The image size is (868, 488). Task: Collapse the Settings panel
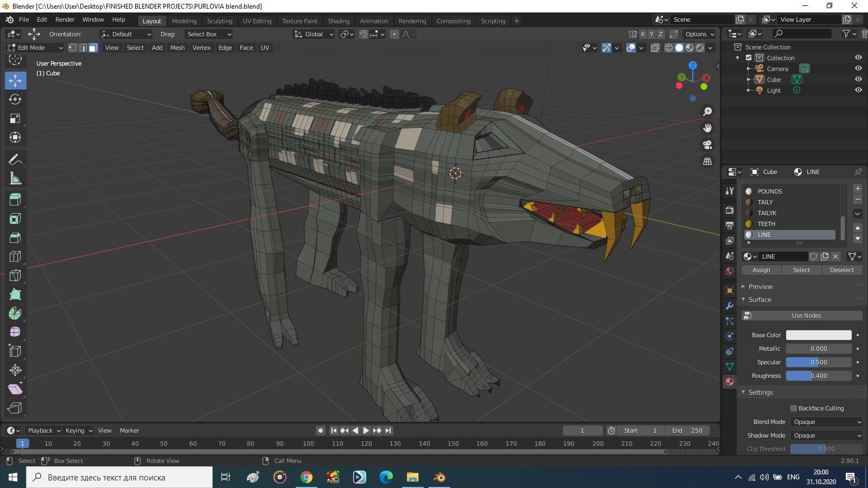click(x=759, y=392)
